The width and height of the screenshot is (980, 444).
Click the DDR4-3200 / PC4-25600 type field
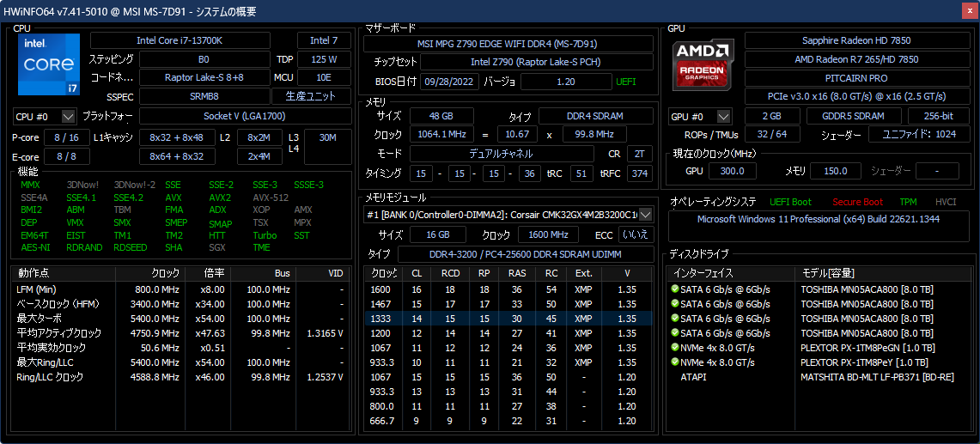tap(525, 254)
